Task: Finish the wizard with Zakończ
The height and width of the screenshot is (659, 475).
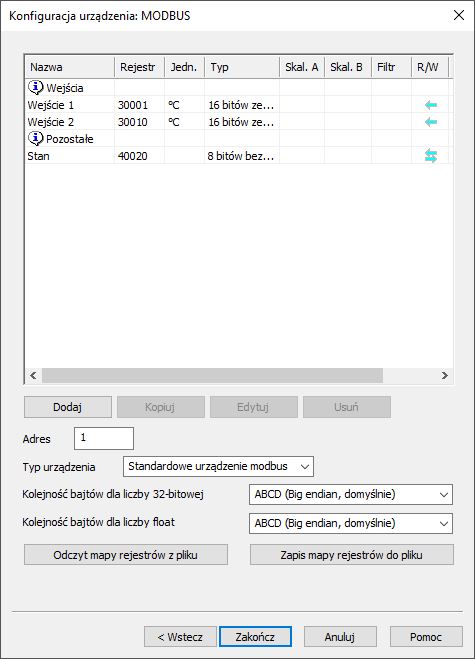Action: pos(255,637)
